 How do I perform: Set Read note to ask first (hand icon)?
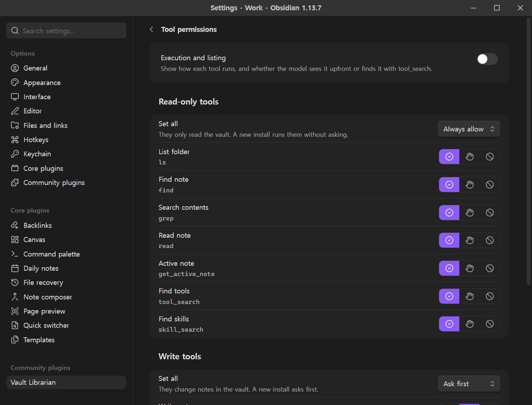click(470, 240)
